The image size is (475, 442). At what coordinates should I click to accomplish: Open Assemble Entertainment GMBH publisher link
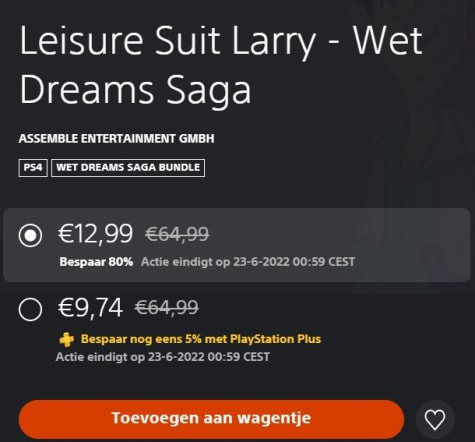point(116,138)
